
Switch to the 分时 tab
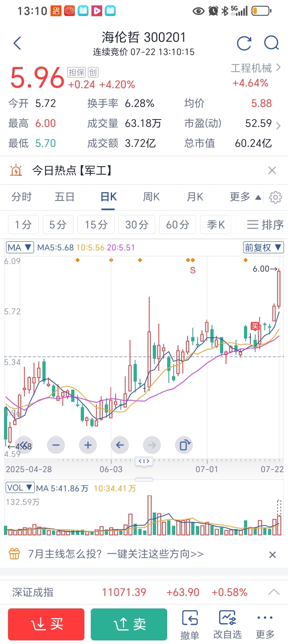[22, 197]
